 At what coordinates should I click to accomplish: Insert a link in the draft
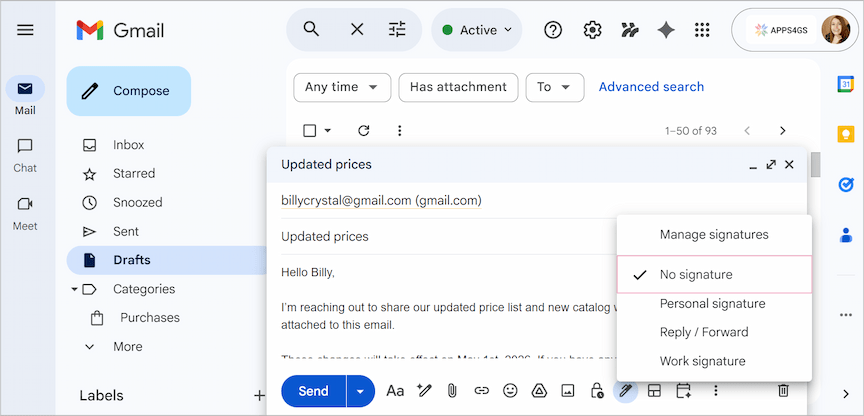tap(482, 391)
